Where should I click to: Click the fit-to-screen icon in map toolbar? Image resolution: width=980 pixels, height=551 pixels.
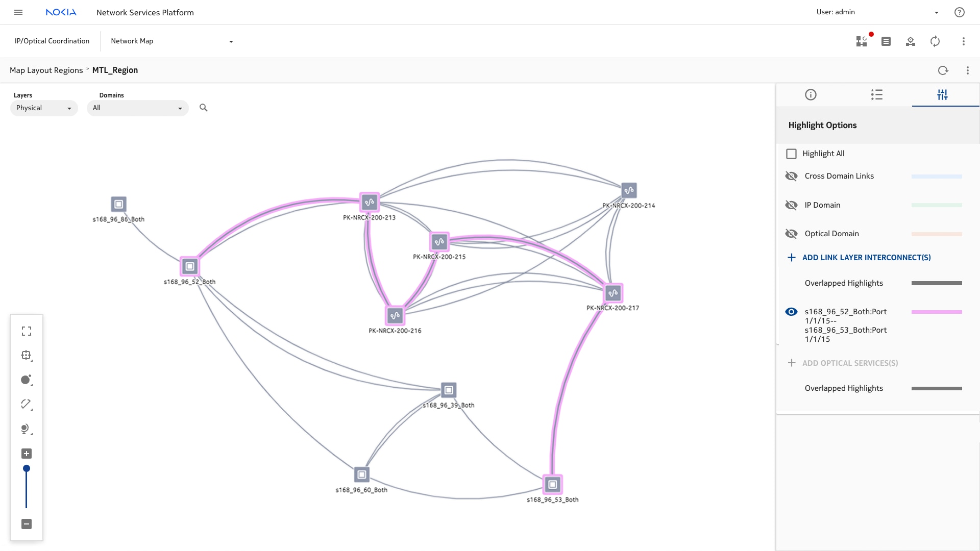tap(27, 331)
